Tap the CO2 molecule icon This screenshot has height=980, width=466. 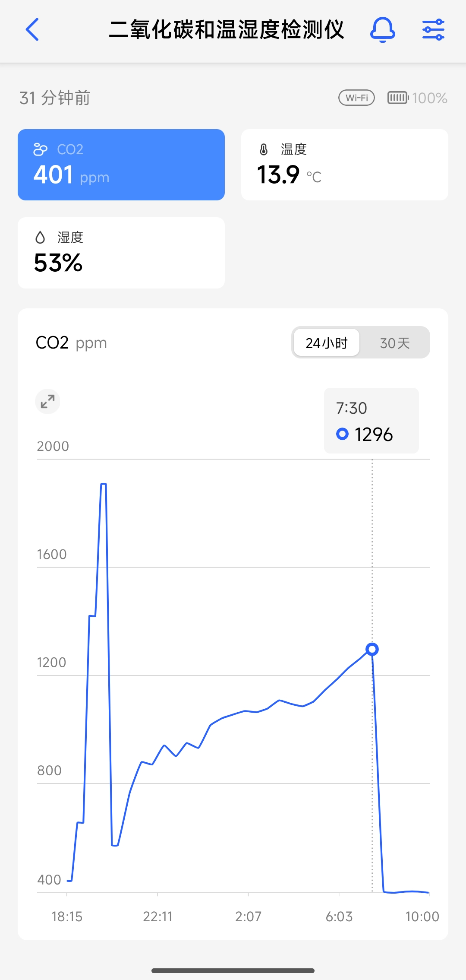click(40, 149)
